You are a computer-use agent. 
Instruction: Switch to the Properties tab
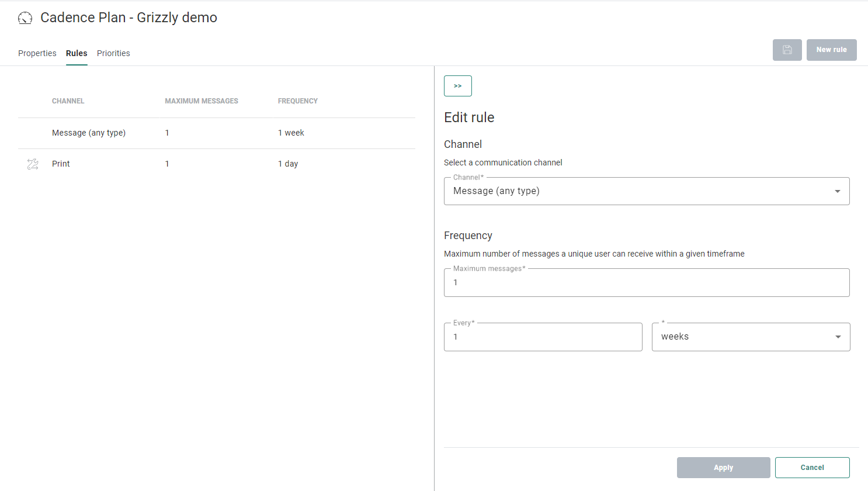37,53
